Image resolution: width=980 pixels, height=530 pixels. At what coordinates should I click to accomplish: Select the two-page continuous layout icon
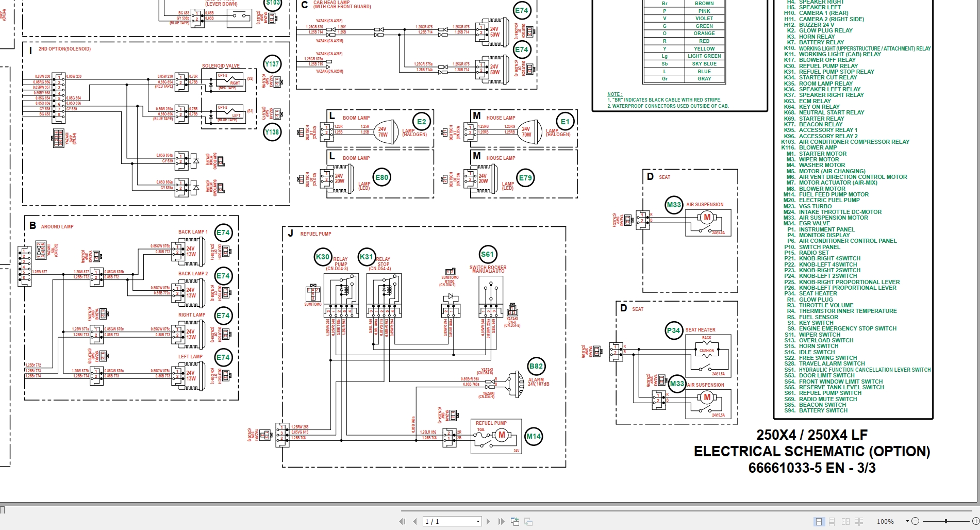[859, 521]
